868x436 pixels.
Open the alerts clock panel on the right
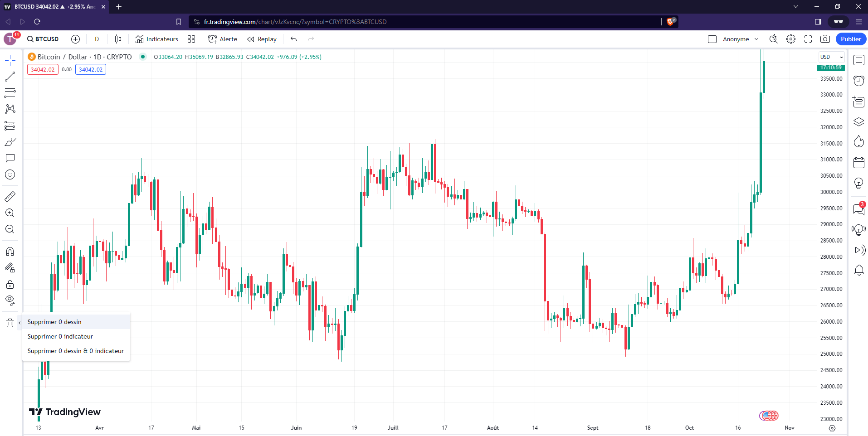coord(858,80)
